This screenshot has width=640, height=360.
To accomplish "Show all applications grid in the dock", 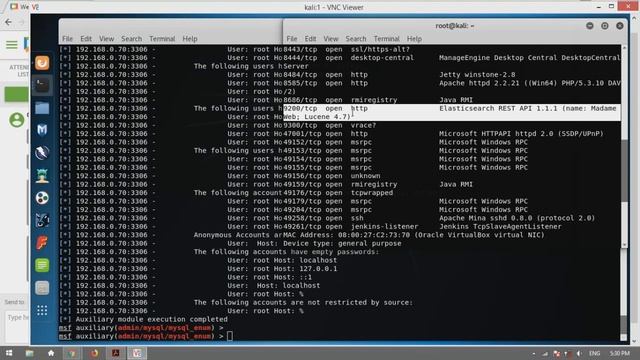I will coord(42,311).
